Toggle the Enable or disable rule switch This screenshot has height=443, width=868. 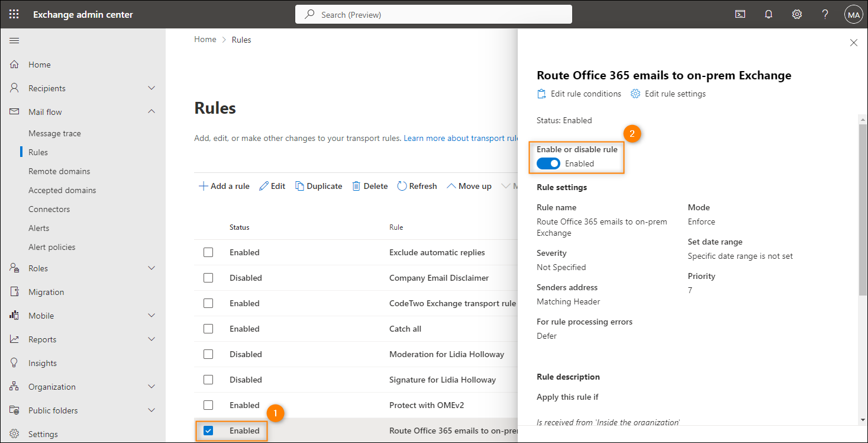(548, 163)
